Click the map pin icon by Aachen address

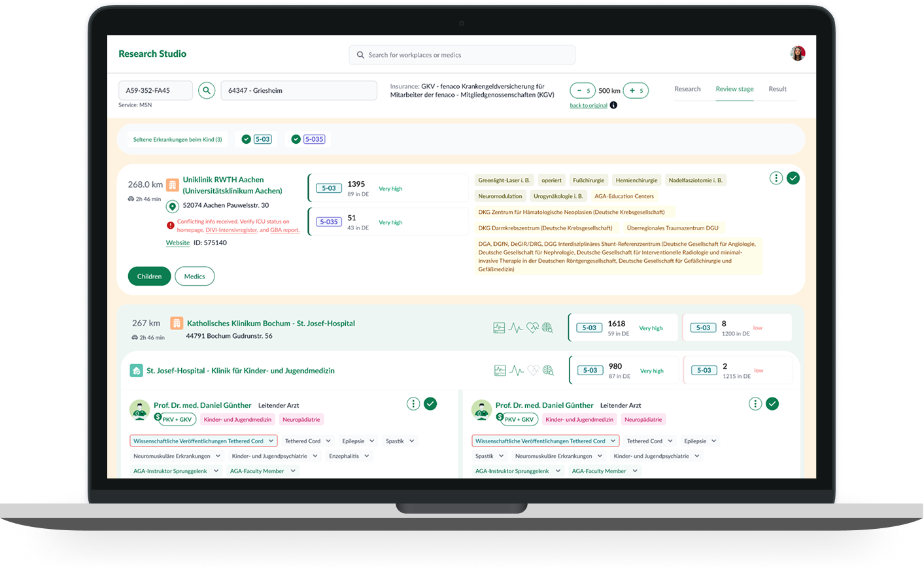click(x=172, y=207)
